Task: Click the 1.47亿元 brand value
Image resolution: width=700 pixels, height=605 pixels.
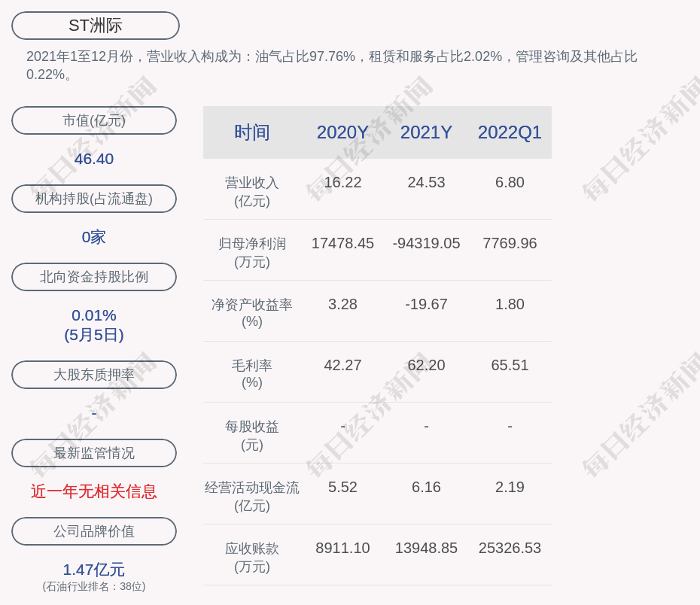Action: (94, 570)
